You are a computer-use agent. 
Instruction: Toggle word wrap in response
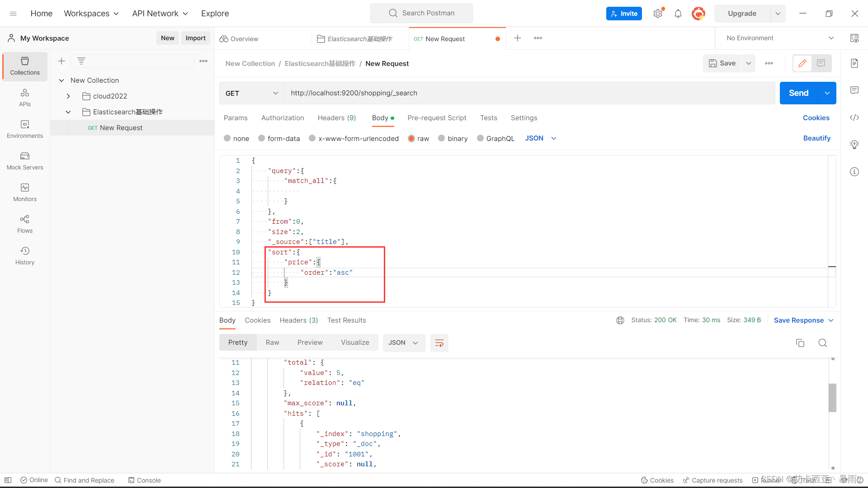(x=439, y=343)
